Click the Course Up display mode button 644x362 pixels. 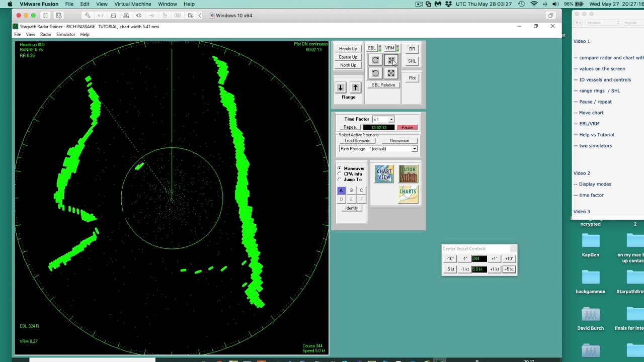[x=348, y=57]
